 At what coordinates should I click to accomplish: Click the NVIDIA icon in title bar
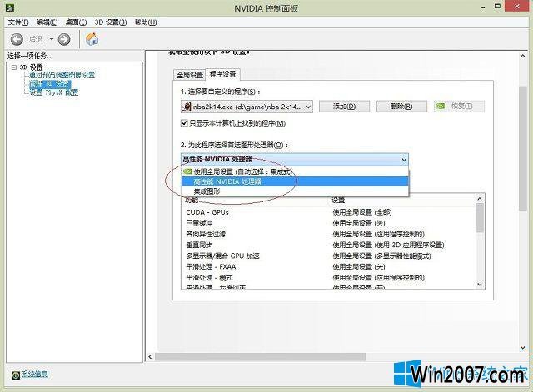pyautogui.click(x=10, y=7)
